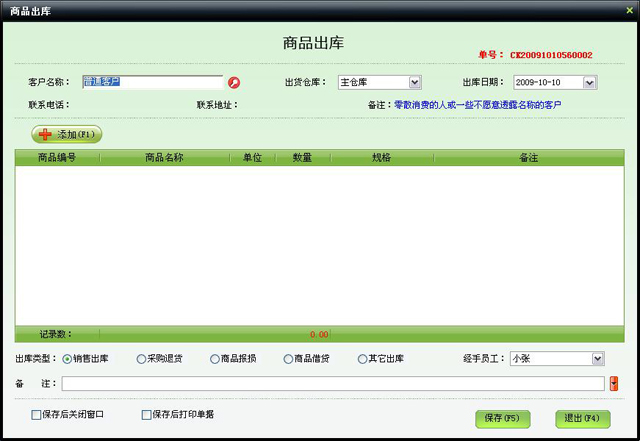
Task: Click the customer search icon beside 客户名称
Action: pyautogui.click(x=234, y=83)
